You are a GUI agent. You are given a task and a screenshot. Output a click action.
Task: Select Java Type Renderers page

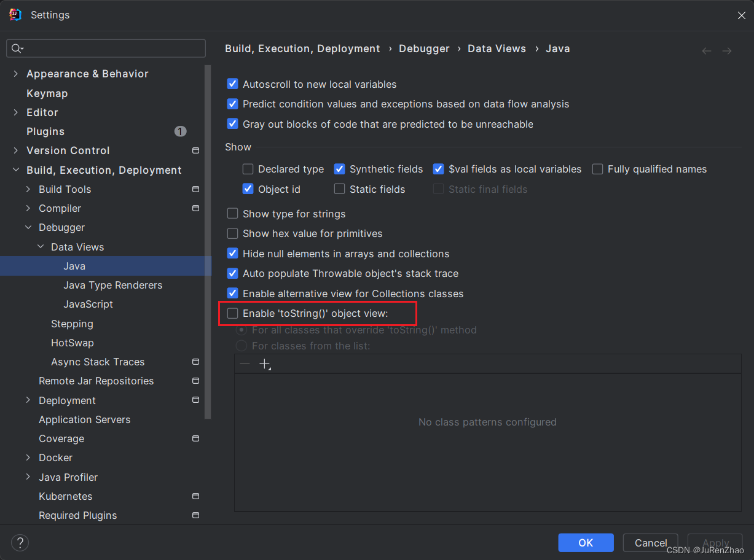pos(113,285)
